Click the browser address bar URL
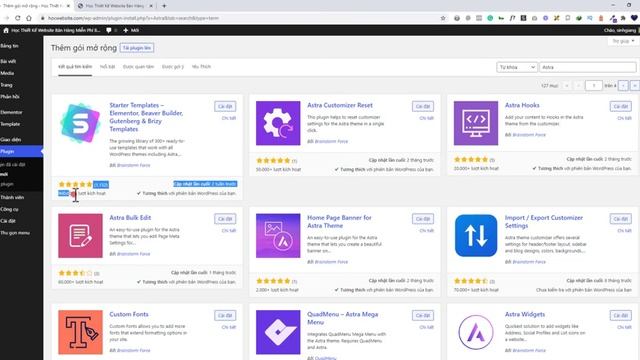 133,18
